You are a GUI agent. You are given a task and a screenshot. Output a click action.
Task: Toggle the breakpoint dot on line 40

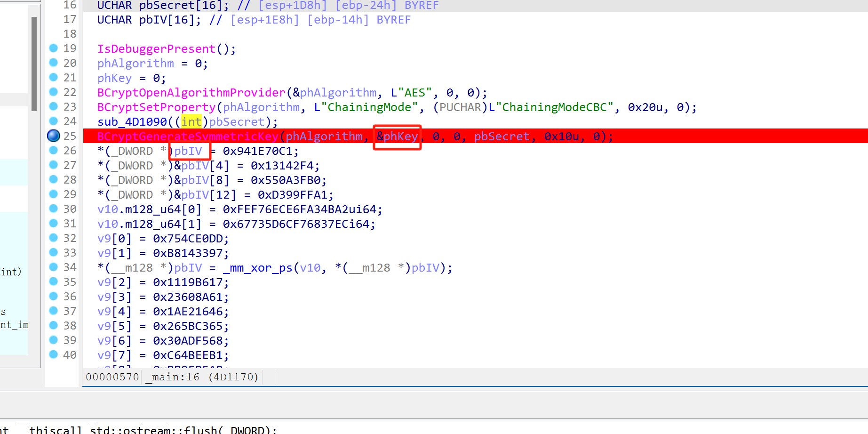(x=53, y=354)
